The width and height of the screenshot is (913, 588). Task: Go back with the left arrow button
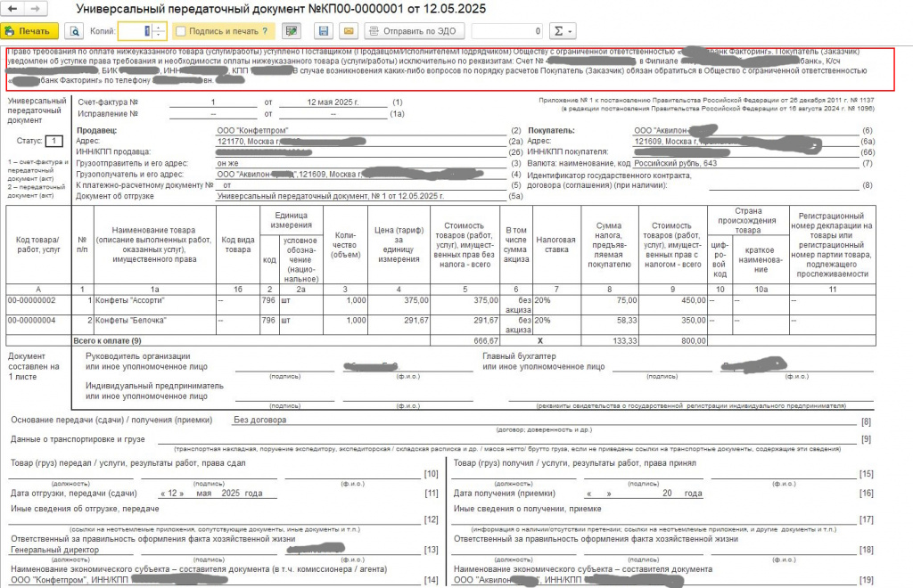12,9
